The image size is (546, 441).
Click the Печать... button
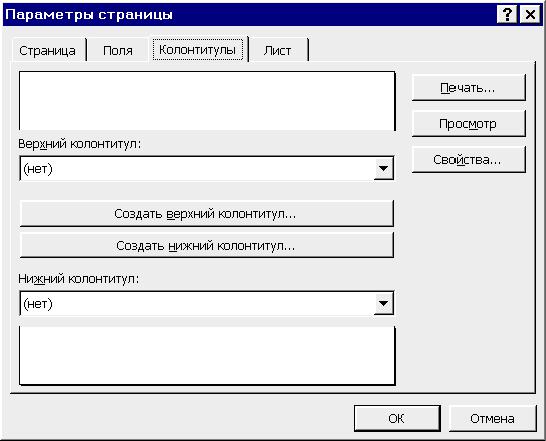(468, 88)
